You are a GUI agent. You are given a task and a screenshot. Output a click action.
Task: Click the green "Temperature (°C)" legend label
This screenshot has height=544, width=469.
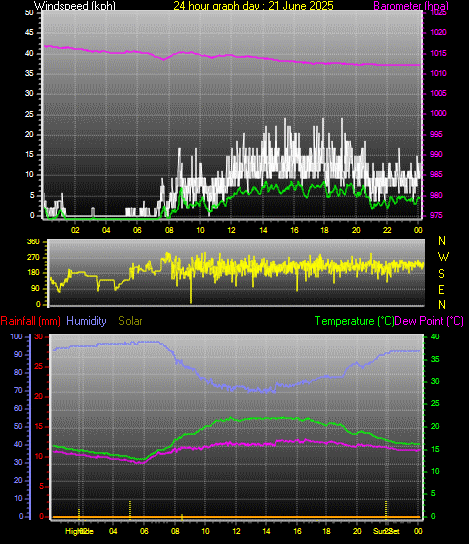click(355, 321)
